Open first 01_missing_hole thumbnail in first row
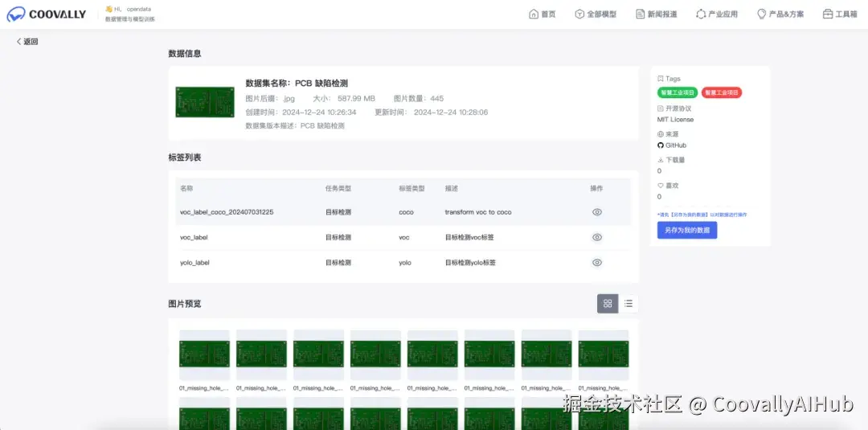This screenshot has width=868, height=430. [x=204, y=354]
